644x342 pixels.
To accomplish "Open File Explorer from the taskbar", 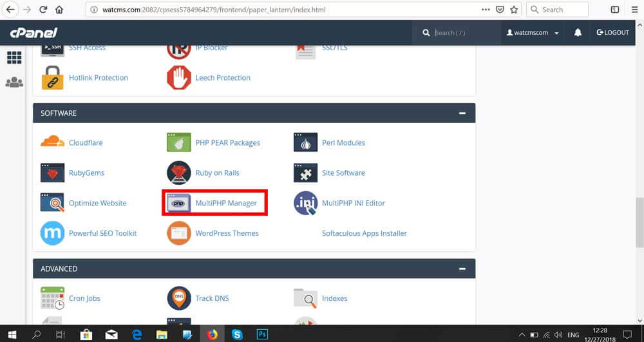I will (162, 335).
